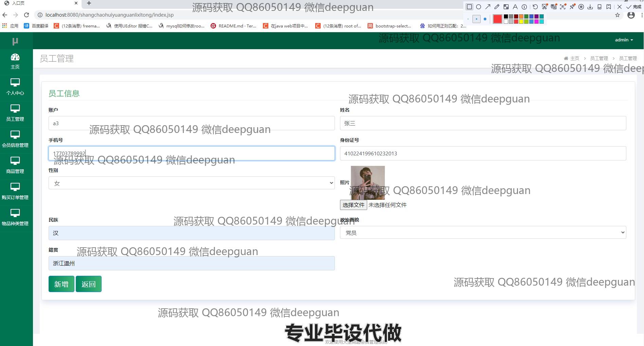Expand the 政治面貌 dropdown
Image resolution: width=644 pixels, height=346 pixels.
pyautogui.click(x=483, y=233)
